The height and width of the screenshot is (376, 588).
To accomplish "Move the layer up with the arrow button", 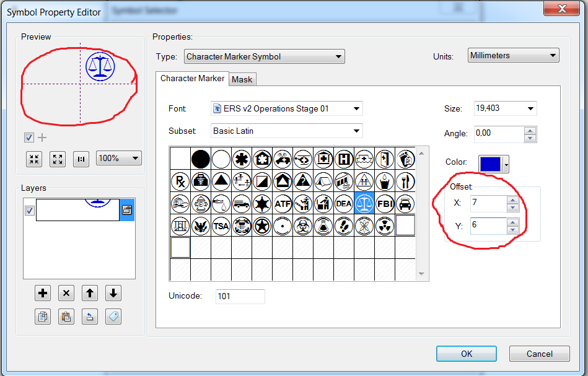I will coord(89,294).
